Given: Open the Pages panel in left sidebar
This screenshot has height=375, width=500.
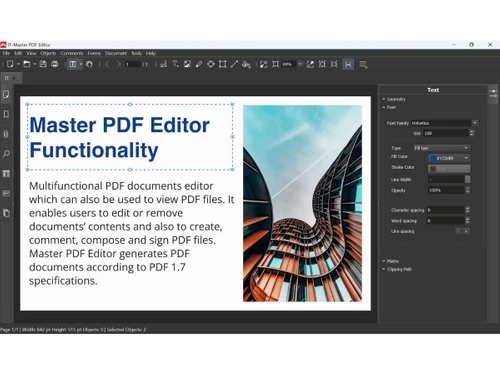Looking at the screenshot, I should click(6, 94).
